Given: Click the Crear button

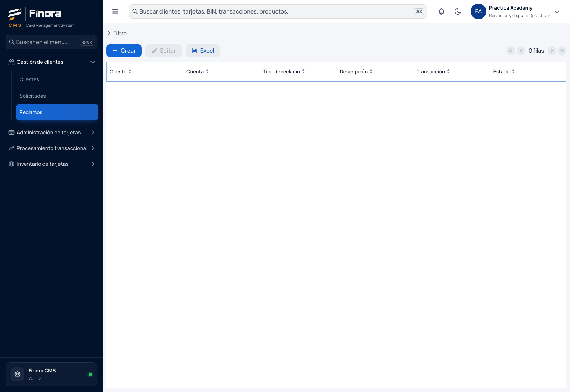Looking at the screenshot, I should [x=124, y=51].
